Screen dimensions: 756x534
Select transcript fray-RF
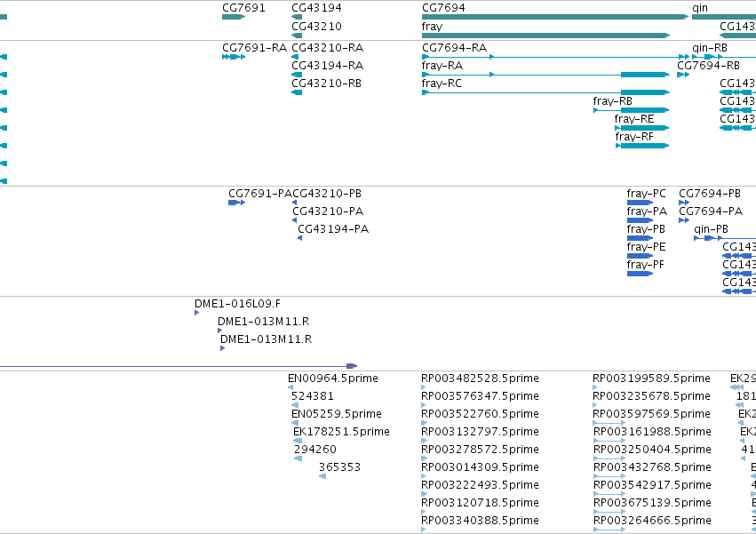coord(642,147)
